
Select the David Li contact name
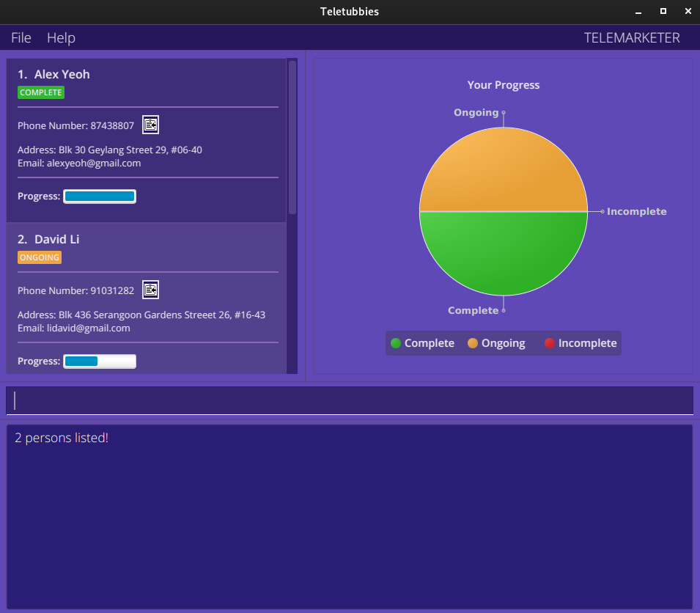(x=56, y=239)
